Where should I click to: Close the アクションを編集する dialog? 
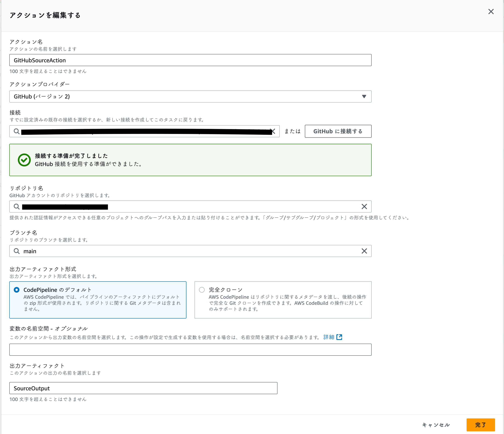coord(491,11)
